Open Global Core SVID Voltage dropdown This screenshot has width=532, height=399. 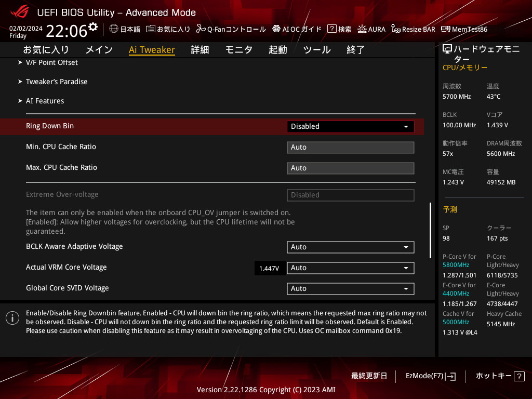[x=351, y=289]
